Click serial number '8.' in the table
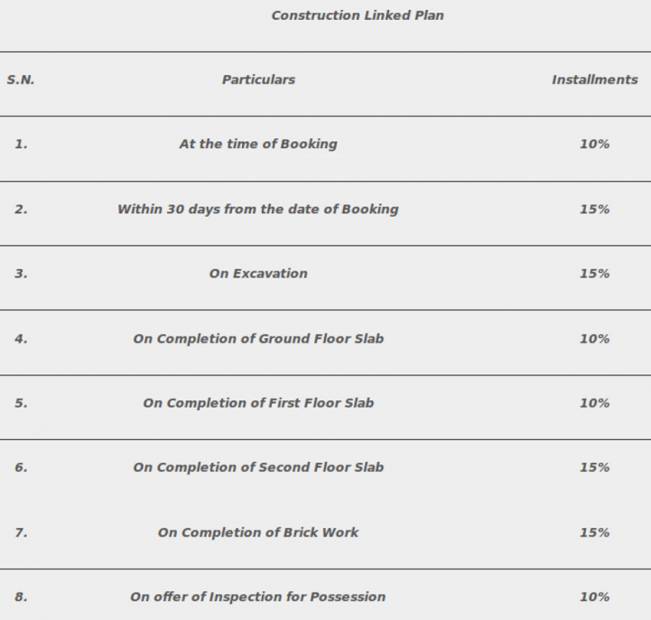 click(x=21, y=597)
